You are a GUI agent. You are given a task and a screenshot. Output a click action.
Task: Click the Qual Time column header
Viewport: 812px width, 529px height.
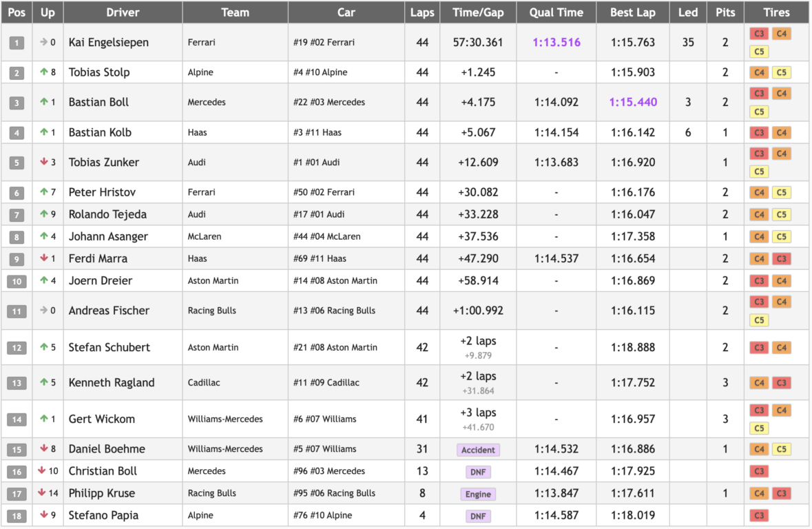[556, 12]
